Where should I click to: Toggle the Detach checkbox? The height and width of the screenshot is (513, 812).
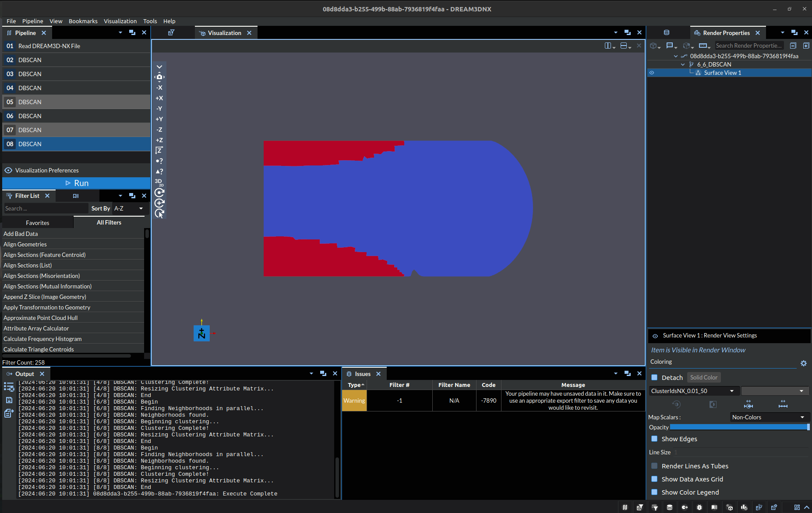tap(654, 377)
